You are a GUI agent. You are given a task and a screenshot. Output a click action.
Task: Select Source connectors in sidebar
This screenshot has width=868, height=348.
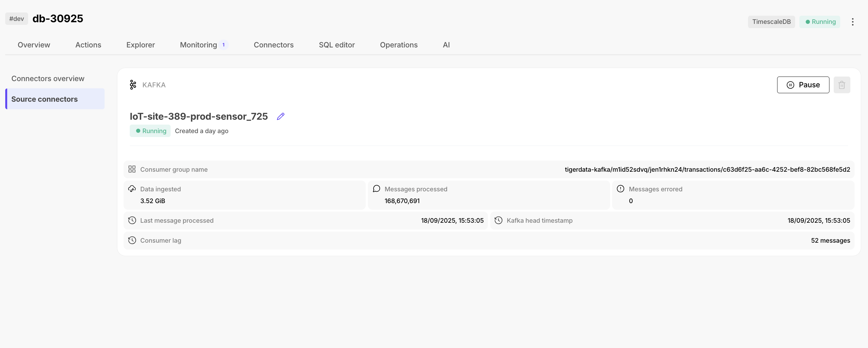pos(44,99)
